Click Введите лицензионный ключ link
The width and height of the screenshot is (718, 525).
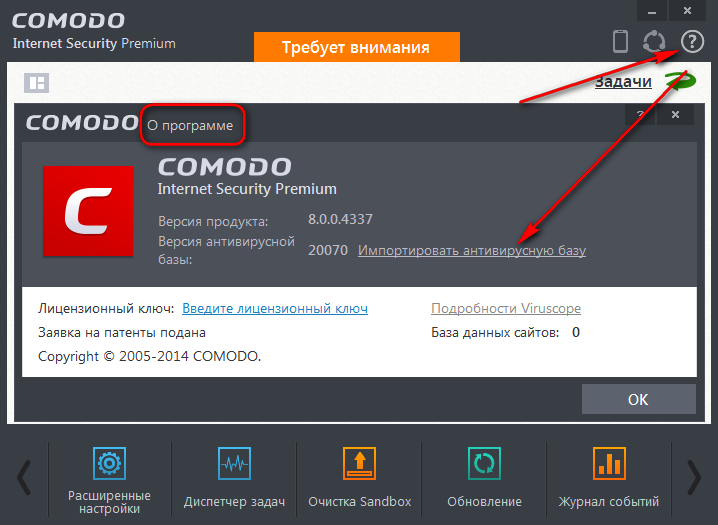point(275,308)
